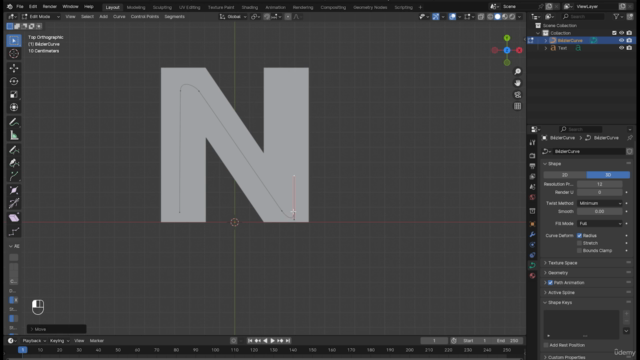Open the Twist Method dropdown

coord(600,203)
